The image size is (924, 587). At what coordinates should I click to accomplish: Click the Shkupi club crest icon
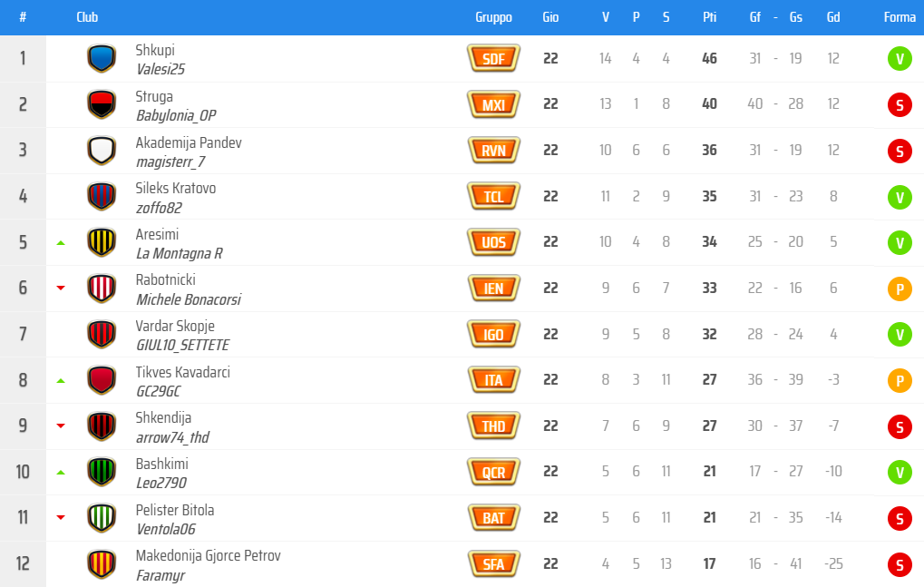coord(101,59)
